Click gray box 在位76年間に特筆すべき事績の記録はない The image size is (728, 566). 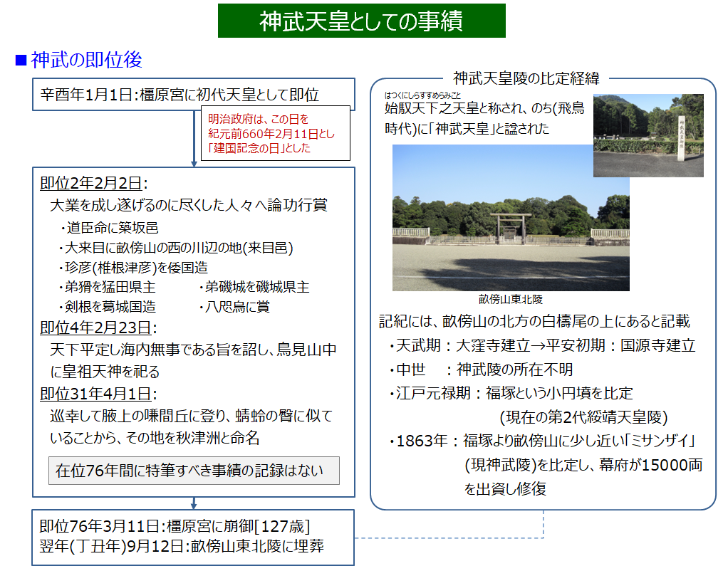pyautogui.click(x=194, y=471)
